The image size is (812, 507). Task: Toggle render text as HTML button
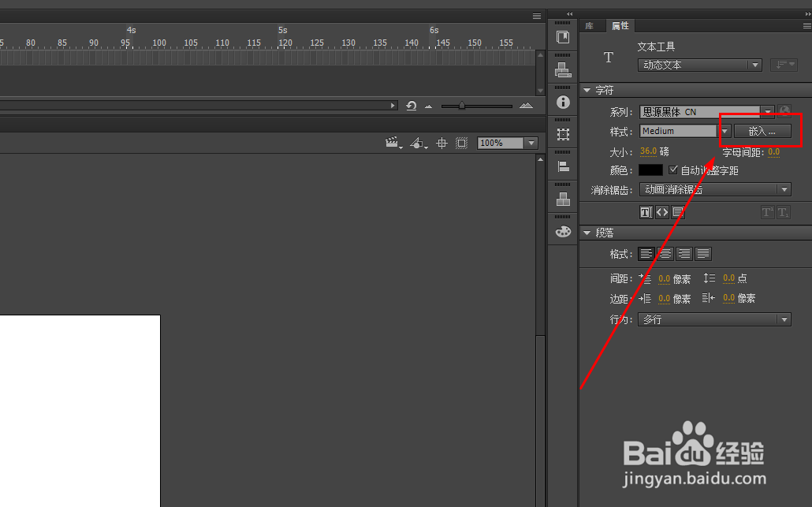click(x=662, y=212)
